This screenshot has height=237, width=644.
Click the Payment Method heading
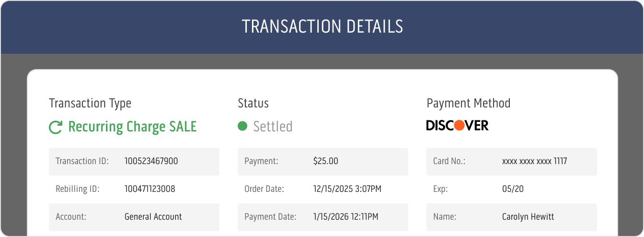point(468,103)
